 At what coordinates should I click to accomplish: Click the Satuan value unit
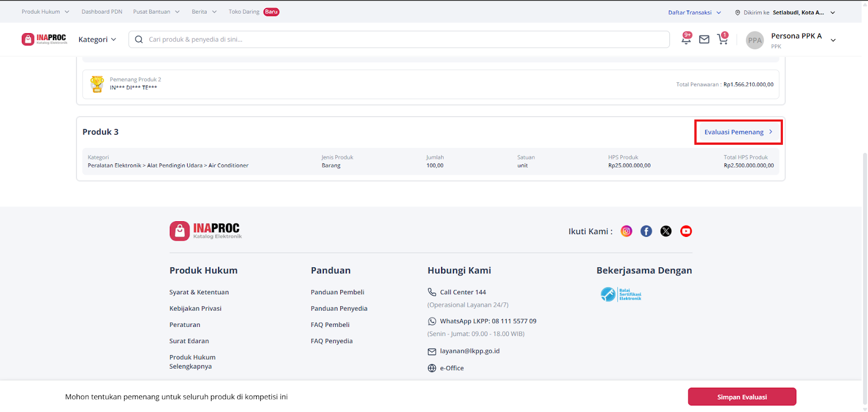[522, 166]
